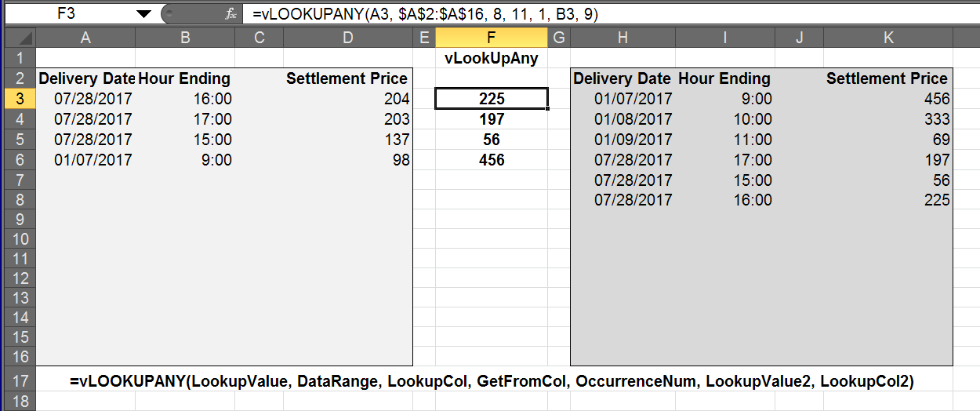Screen dimensions: 980x411
Task: Select cell K3 with value 456
Action: pos(888,99)
